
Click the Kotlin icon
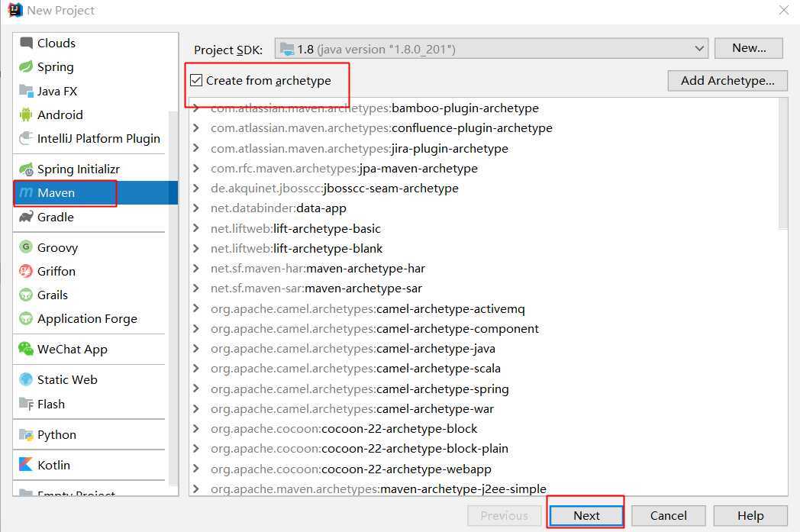(26, 465)
